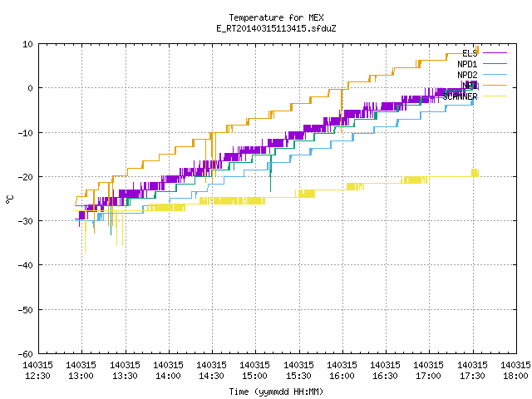Click the x-axis tick label 15:00
Screen dimensions: 532x399
(x=255, y=376)
